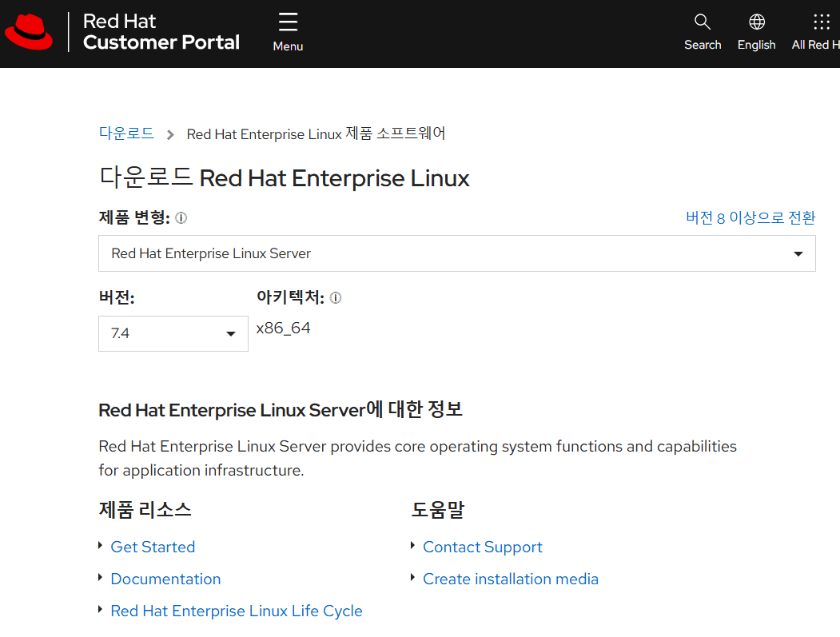Screen dimensions: 840x637
Task: Open the Documentation link
Action: tap(165, 579)
